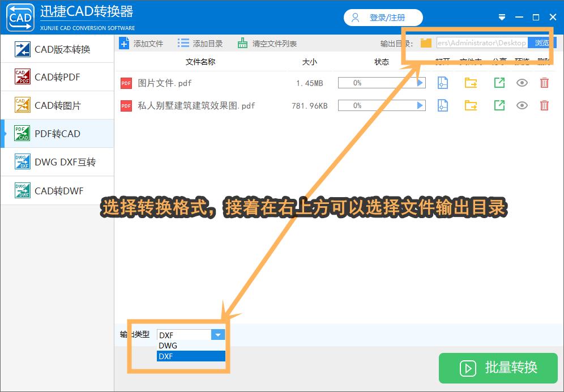Click the 登录/注册 login button
564x392 pixels.
(383, 17)
